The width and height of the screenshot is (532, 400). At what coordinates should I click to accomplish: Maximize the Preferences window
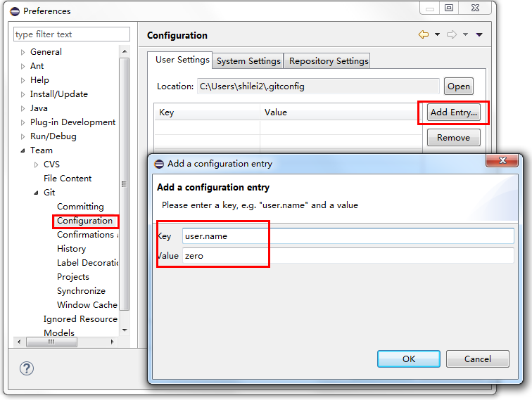pyautogui.click(x=449, y=8)
